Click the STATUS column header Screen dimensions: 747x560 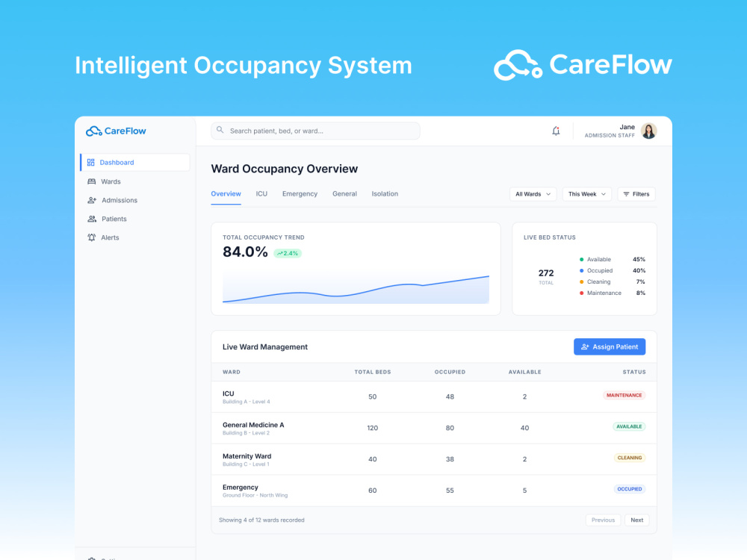pos(634,373)
